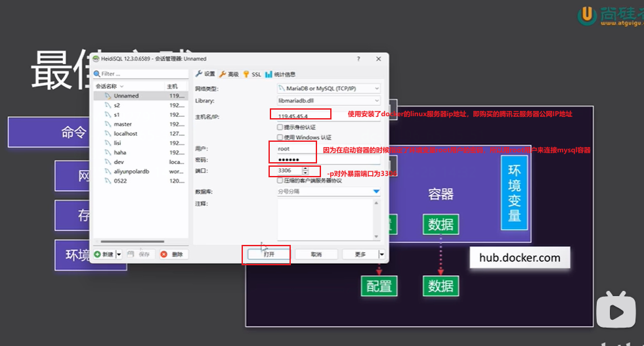The image size is (644, 346).
Task: Click the down arrow of the 注释 scrollbar
Action: (376, 237)
